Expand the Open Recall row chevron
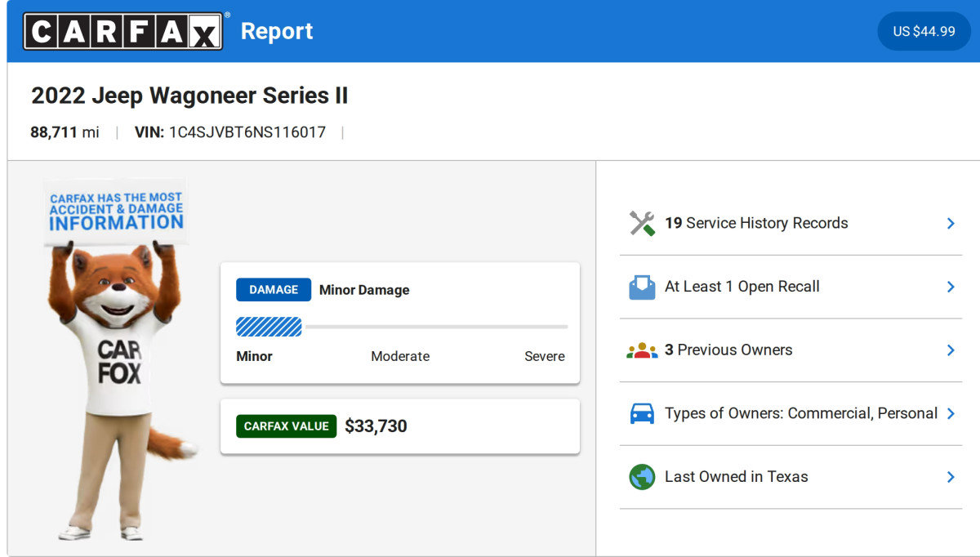The height and width of the screenshot is (557, 980). [951, 287]
